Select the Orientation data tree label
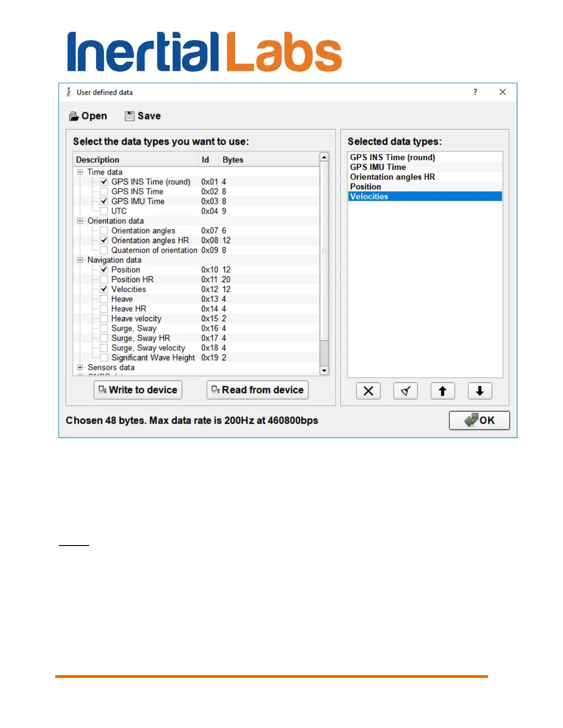Viewport: 563px width, 728px height. [115, 221]
